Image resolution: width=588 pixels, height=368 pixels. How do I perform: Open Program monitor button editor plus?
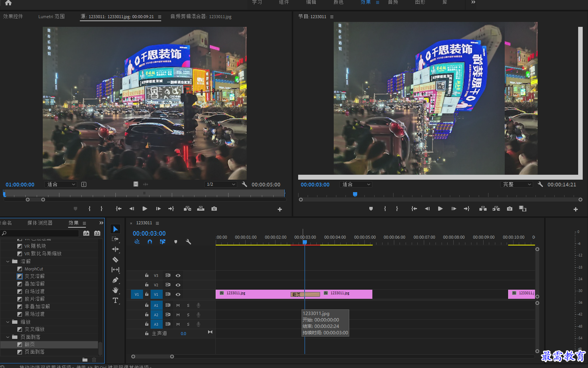click(576, 209)
